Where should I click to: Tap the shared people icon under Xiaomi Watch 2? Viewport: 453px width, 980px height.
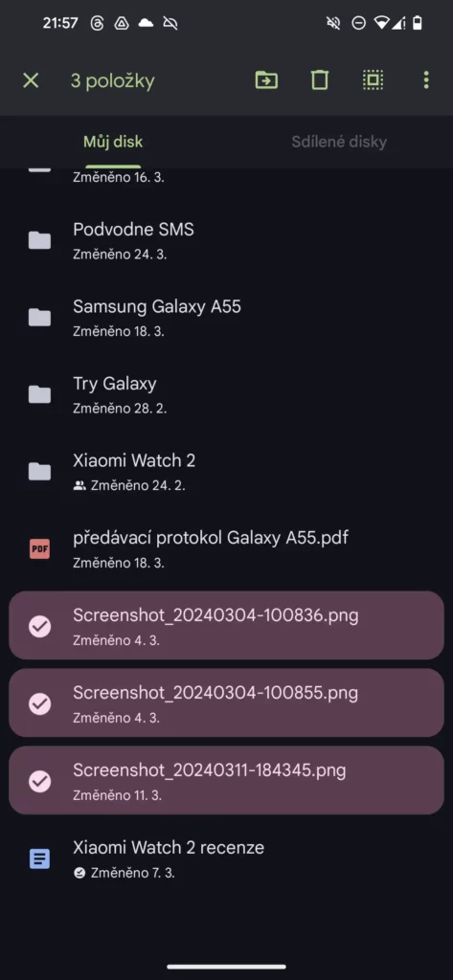click(79, 485)
